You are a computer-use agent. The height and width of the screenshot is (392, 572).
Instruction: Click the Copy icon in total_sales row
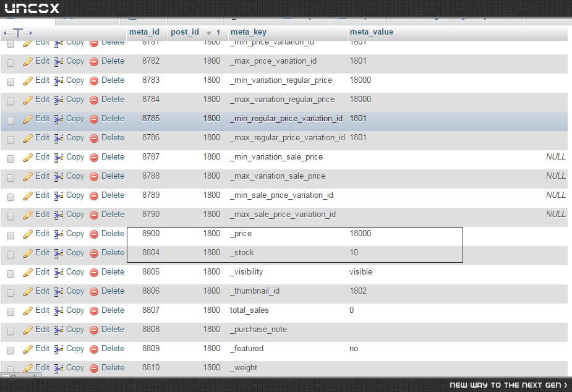click(x=58, y=312)
